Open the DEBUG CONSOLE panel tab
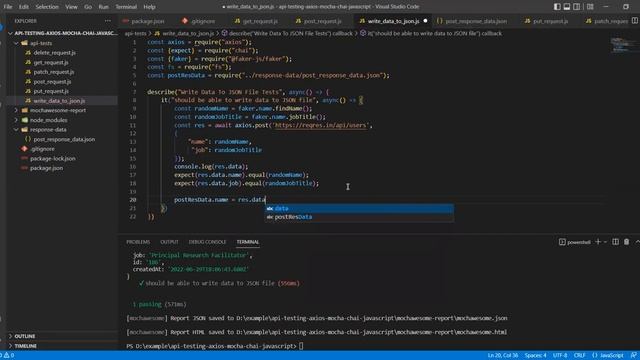 tap(207, 242)
